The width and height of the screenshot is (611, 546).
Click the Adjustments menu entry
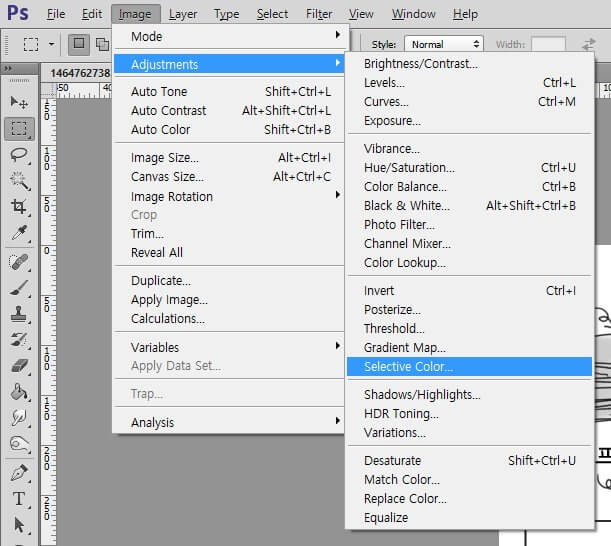coord(230,64)
